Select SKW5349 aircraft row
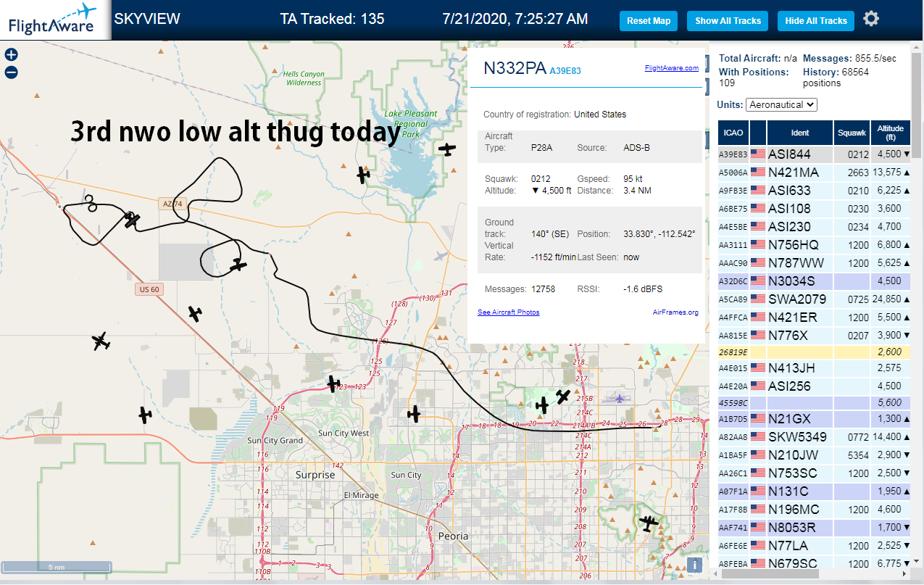This screenshot has height=585, width=924. 814,436
